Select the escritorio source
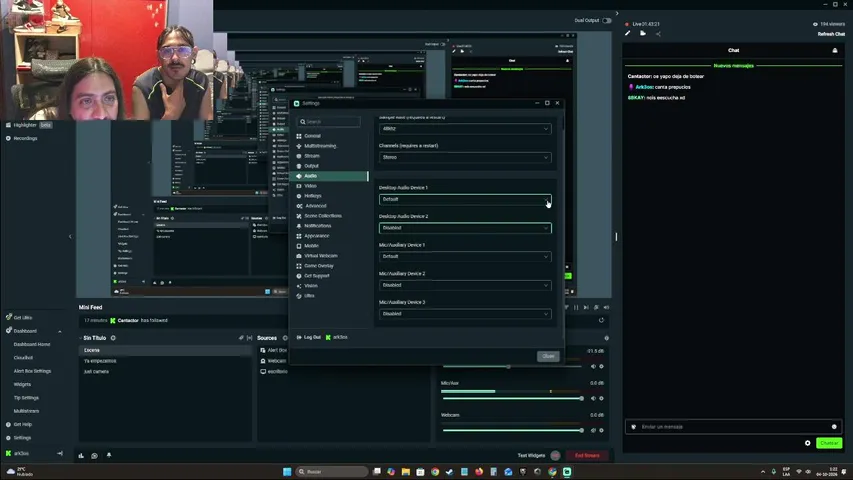The width and height of the screenshot is (853, 480). pyautogui.click(x=277, y=372)
